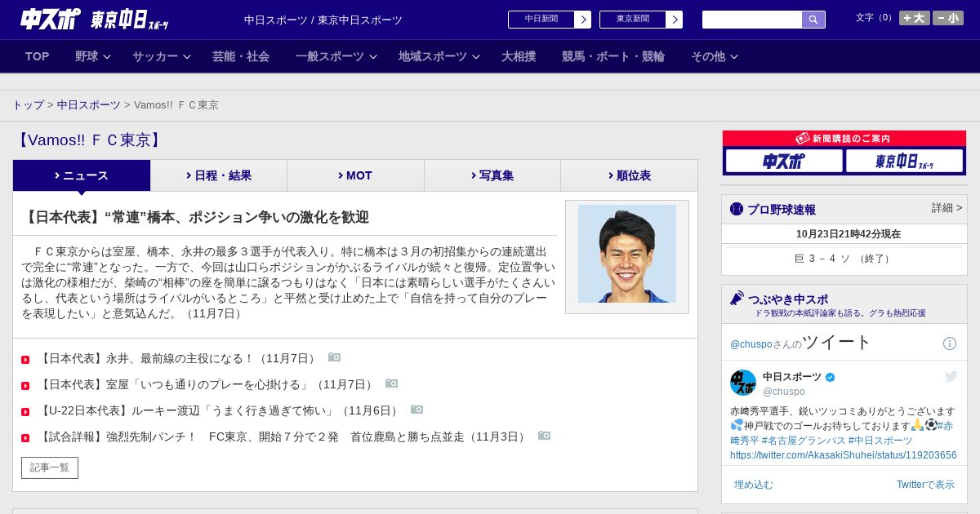The width and height of the screenshot is (980, 514).
Task: Open U-22 article about ルーキー渡辺
Action: [x=220, y=410]
